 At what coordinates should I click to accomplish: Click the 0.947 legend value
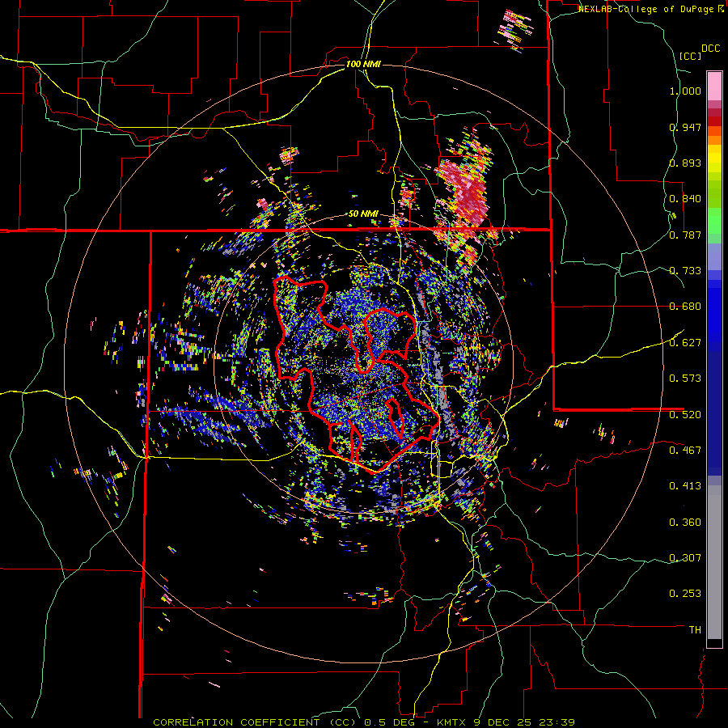[685, 127]
